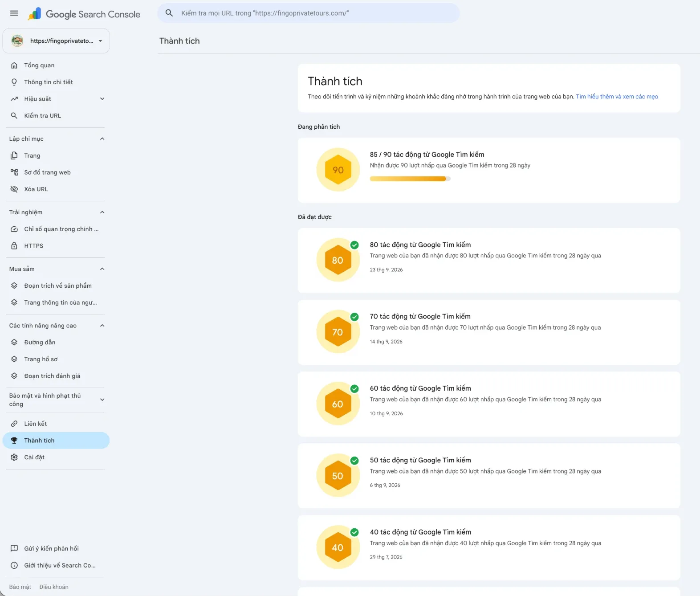The image size is (700, 596).
Task: Click the 90 in-progress hexagon badge
Action: [x=338, y=170]
